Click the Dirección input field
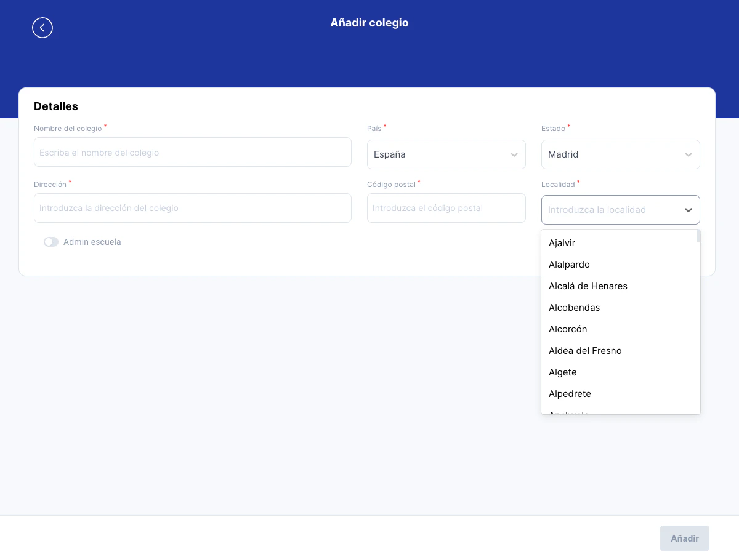 tap(193, 208)
